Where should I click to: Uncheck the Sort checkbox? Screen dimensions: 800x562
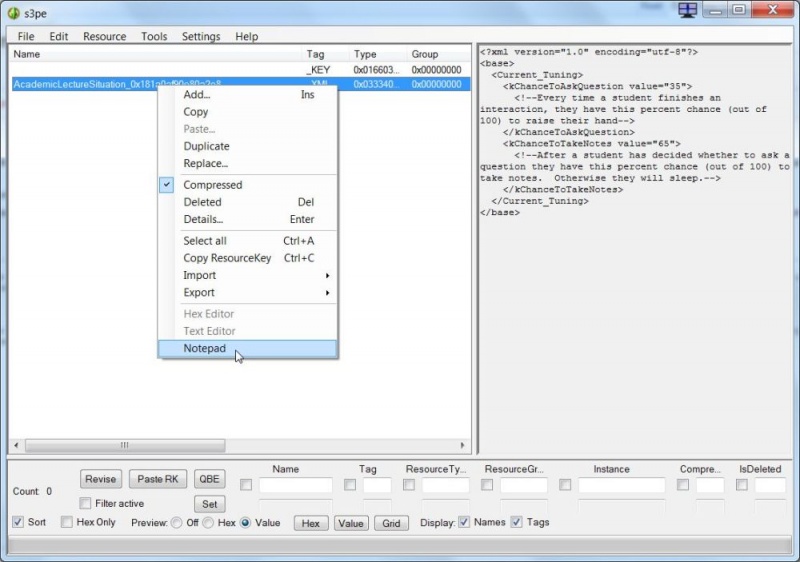18,522
